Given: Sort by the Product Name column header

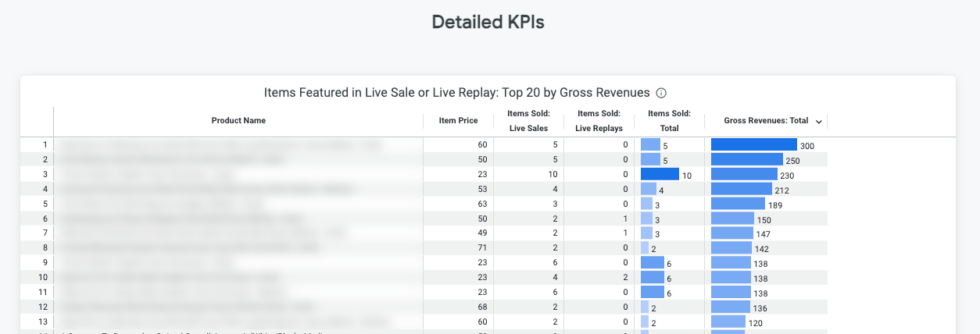Looking at the screenshot, I should [x=238, y=121].
